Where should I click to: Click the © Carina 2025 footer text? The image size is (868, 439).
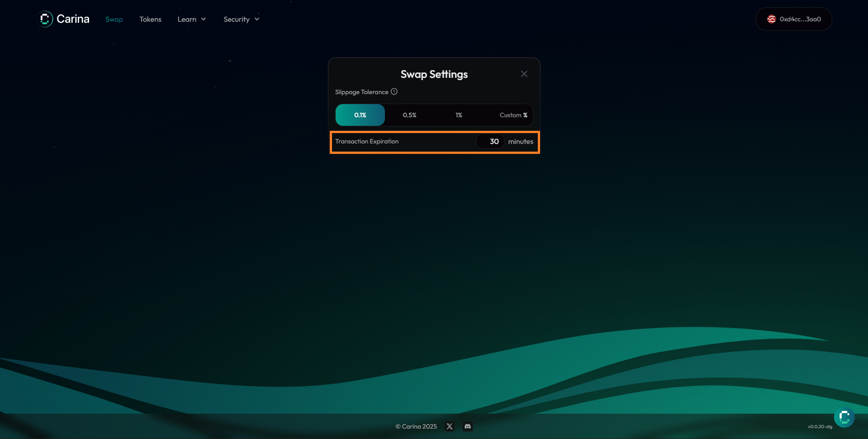416,426
